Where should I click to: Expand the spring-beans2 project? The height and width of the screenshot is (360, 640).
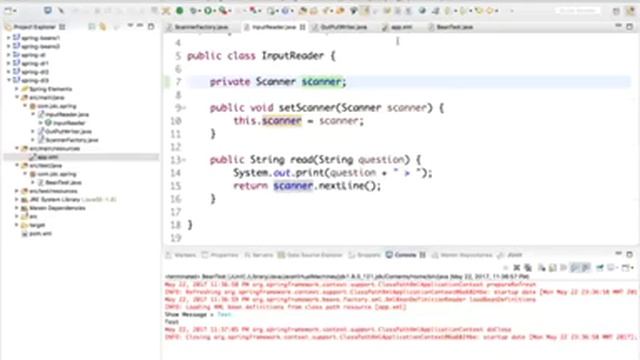tap(9, 46)
